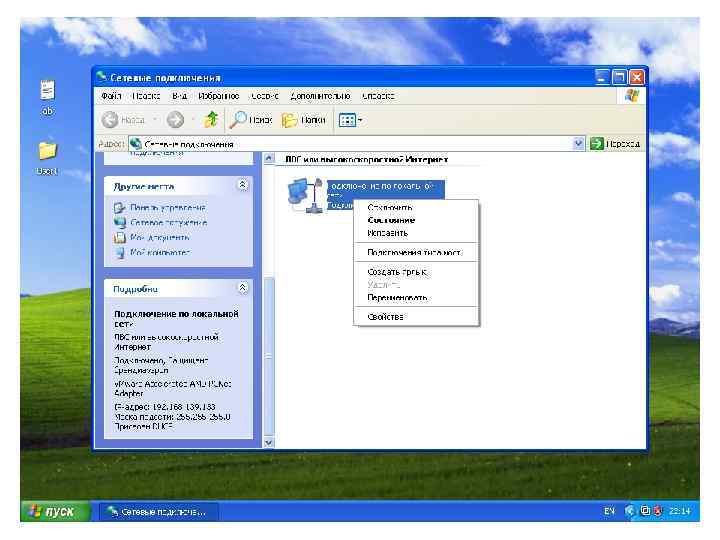The height and width of the screenshot is (540, 720).
Task: Choose Состояние in context menu
Action: pyautogui.click(x=416, y=220)
